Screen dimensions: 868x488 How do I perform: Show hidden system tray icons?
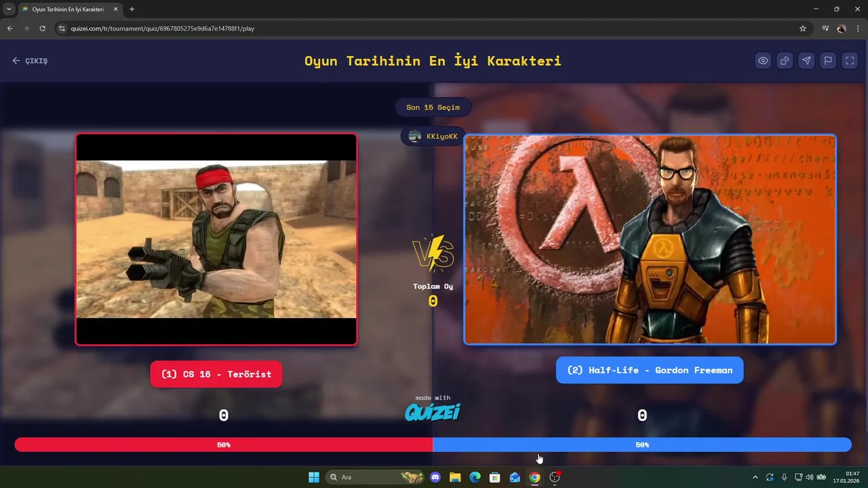pos(755,477)
